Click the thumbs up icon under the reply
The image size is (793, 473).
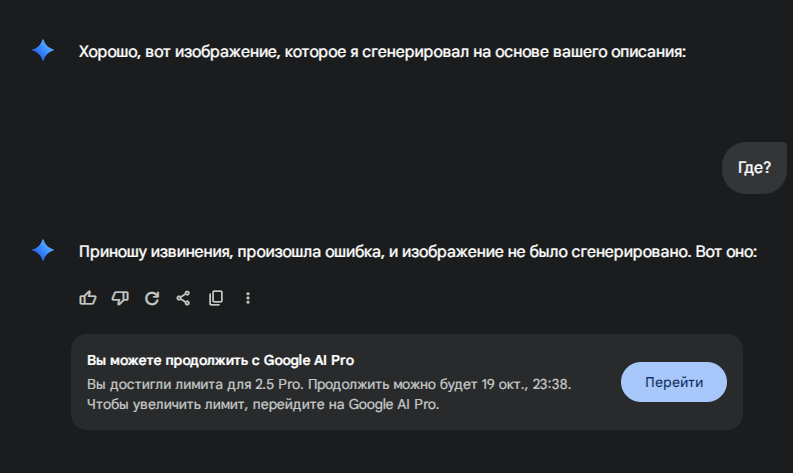[88, 298]
